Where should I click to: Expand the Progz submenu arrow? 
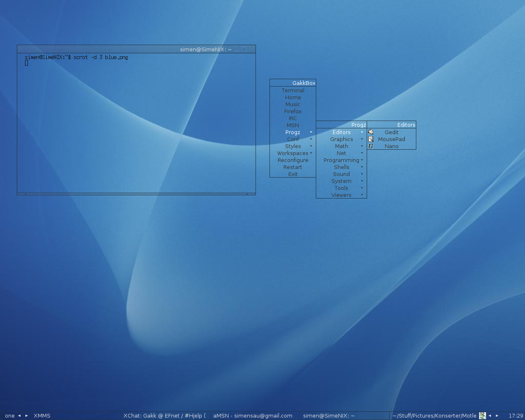coord(311,132)
